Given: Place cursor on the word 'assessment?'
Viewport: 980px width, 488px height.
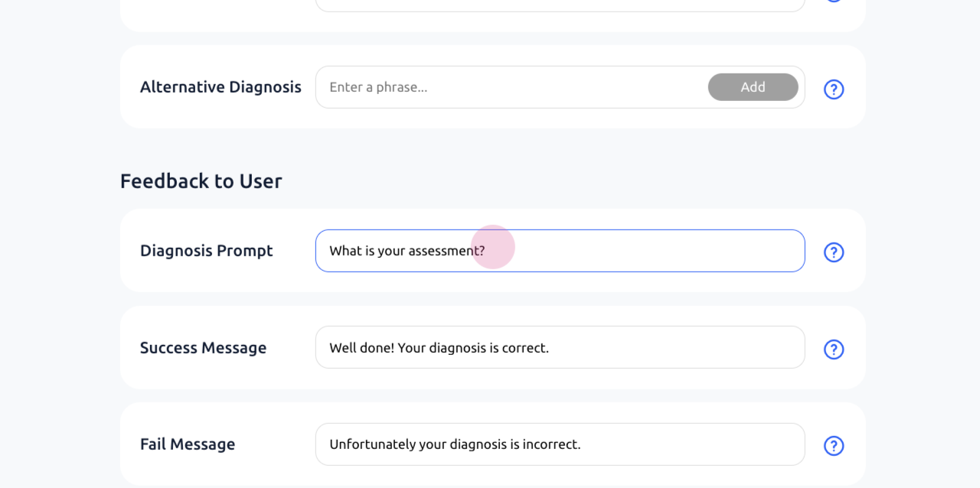Looking at the screenshot, I should (446, 251).
